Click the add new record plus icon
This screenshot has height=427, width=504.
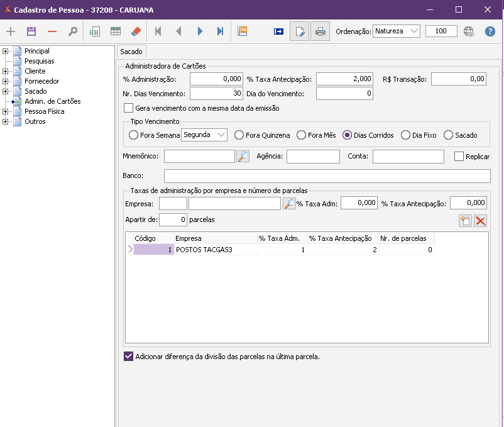point(10,31)
